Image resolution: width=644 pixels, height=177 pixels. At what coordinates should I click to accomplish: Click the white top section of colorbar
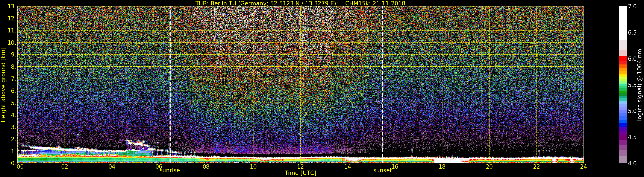point(623,23)
